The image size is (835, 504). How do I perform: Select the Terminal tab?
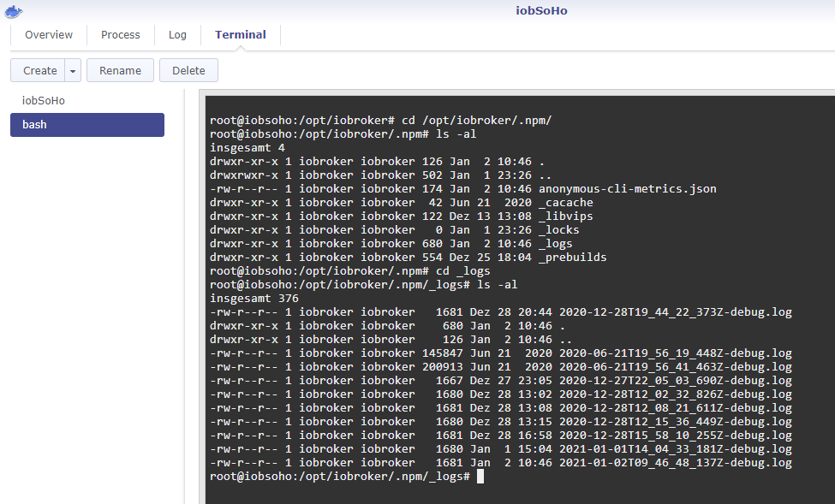pos(240,34)
